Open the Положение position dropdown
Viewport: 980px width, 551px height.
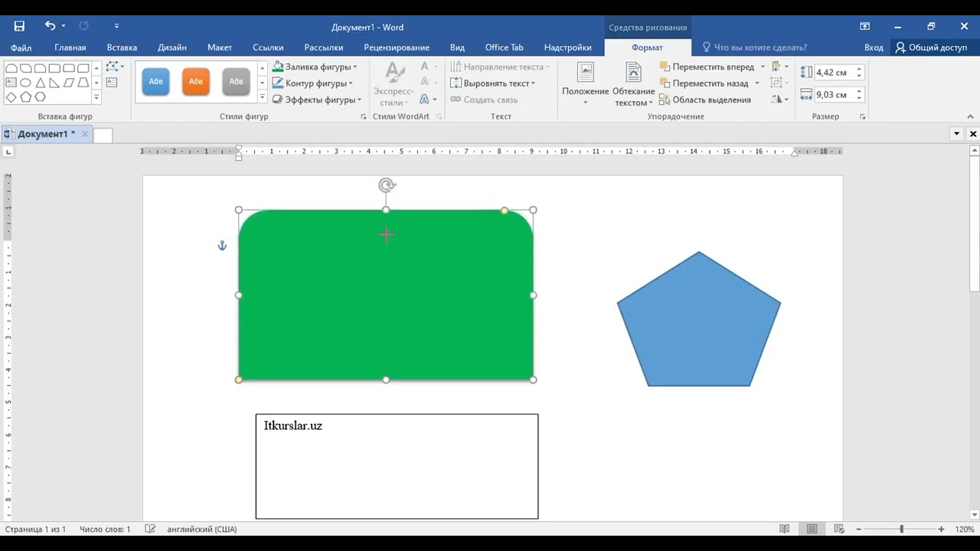click(586, 84)
